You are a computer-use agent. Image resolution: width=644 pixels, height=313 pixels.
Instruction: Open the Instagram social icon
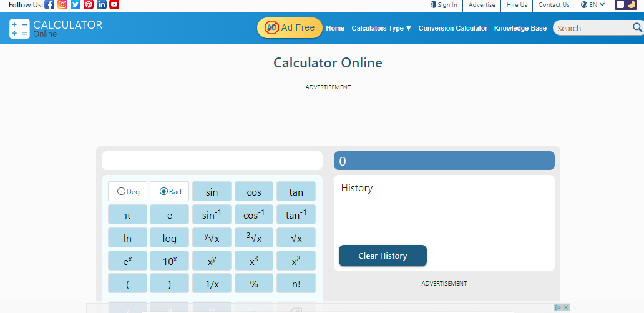point(62,5)
